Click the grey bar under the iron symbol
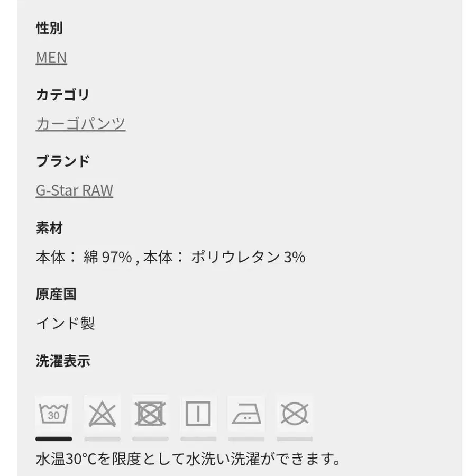476x476 pixels. coord(246,438)
